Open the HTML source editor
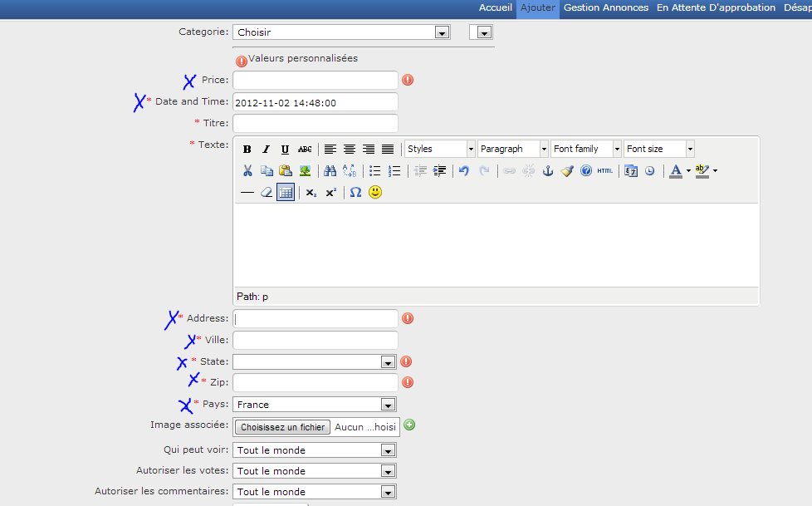Image resolution: width=812 pixels, height=506 pixels. 604,171
